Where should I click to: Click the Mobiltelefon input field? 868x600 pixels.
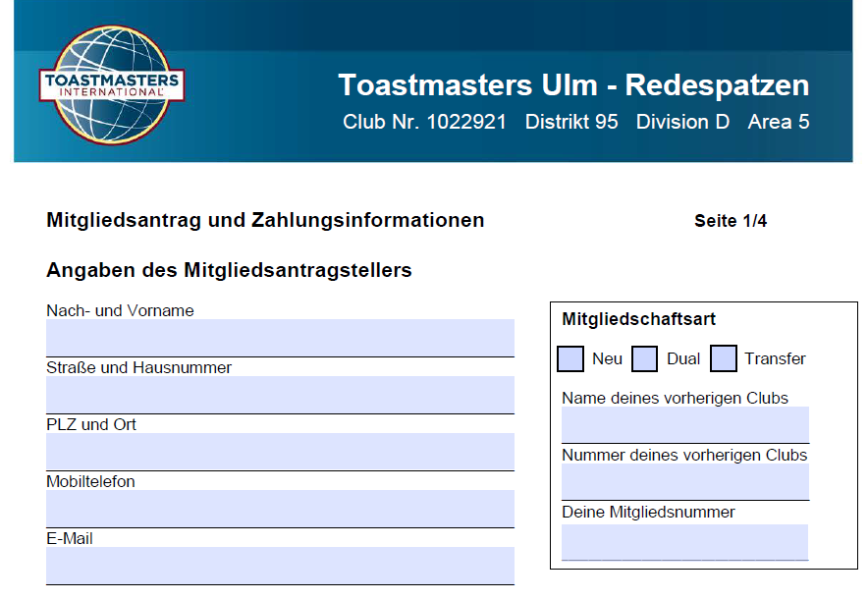pos(280,509)
